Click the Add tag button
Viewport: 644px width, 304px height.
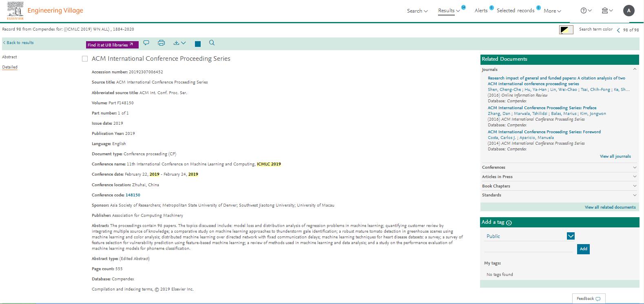pyautogui.click(x=583, y=249)
